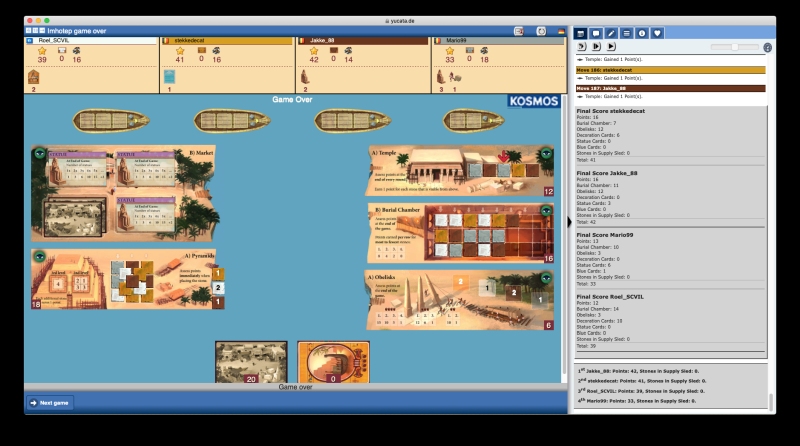
Task: Click the small fourth boat
Action: click(x=473, y=121)
